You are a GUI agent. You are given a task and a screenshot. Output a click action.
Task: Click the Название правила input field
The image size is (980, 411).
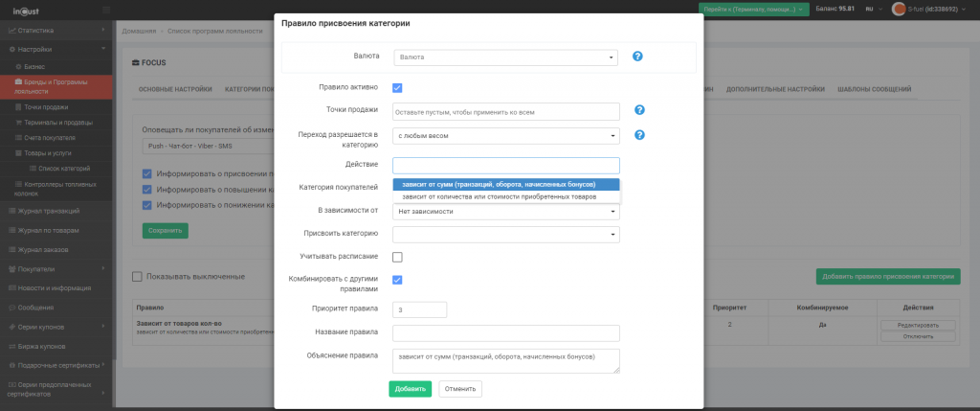point(505,333)
